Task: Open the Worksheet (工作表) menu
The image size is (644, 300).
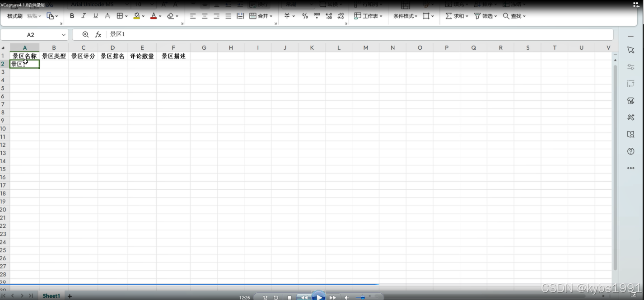Action: [x=368, y=16]
